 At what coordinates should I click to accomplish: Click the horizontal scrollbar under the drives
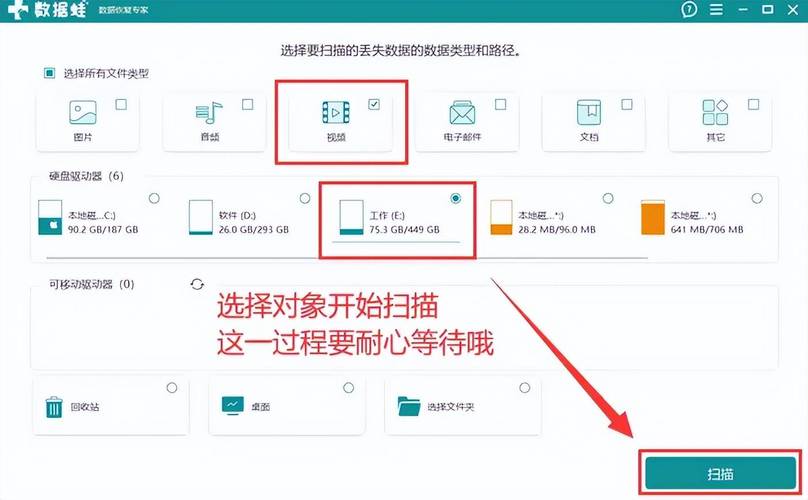[347, 256]
